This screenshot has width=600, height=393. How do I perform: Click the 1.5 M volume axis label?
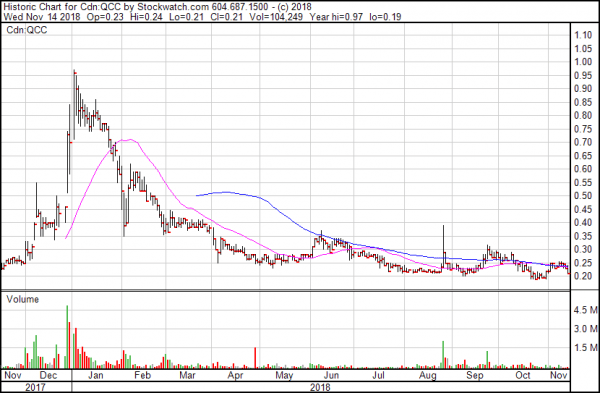click(x=585, y=347)
